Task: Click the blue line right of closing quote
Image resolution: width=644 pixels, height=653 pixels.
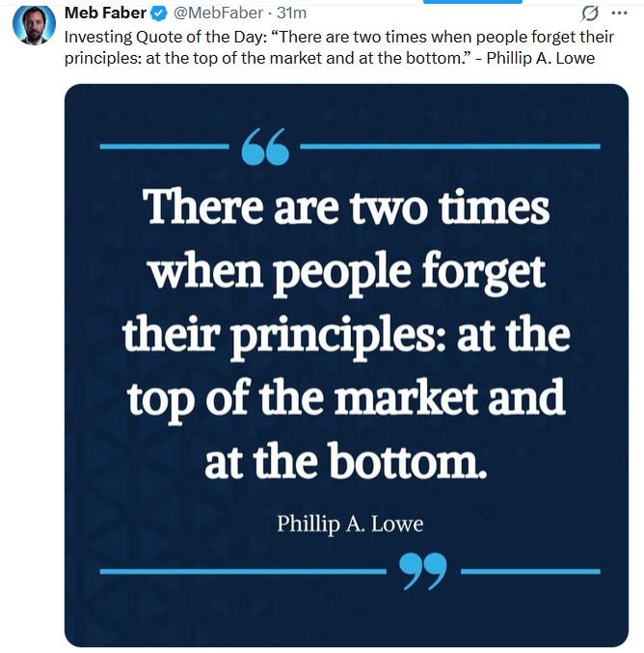Action: click(530, 571)
